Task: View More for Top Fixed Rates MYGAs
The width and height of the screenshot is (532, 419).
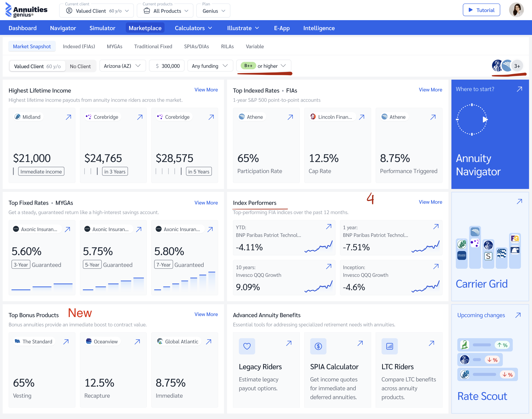Action: point(206,203)
